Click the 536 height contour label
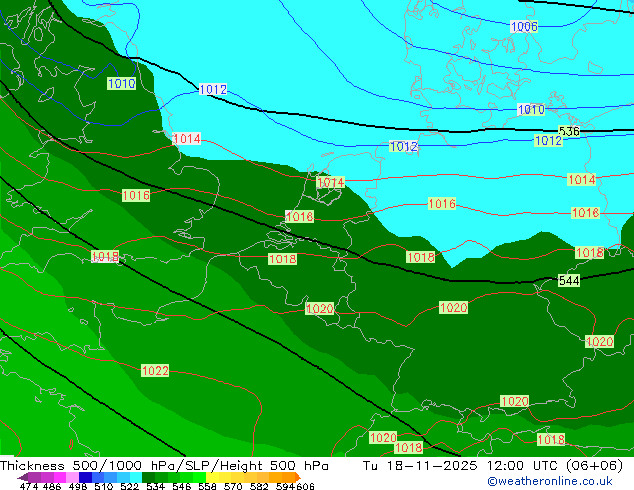Image resolution: width=634 pixels, height=490 pixels. point(569,131)
